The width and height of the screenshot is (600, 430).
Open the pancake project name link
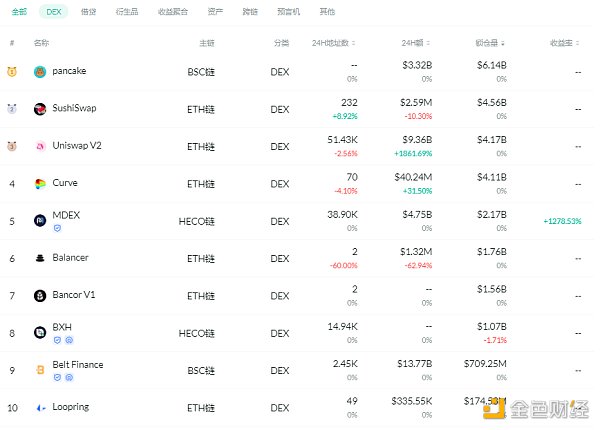pyautogui.click(x=69, y=71)
